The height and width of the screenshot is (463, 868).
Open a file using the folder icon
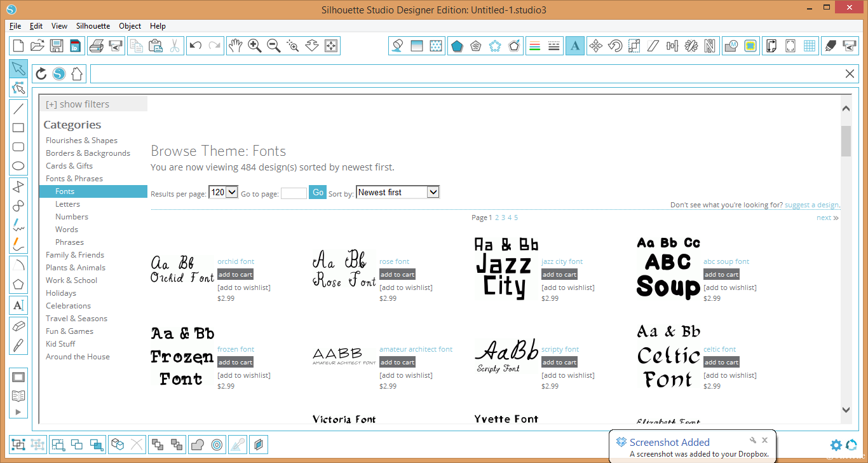37,46
